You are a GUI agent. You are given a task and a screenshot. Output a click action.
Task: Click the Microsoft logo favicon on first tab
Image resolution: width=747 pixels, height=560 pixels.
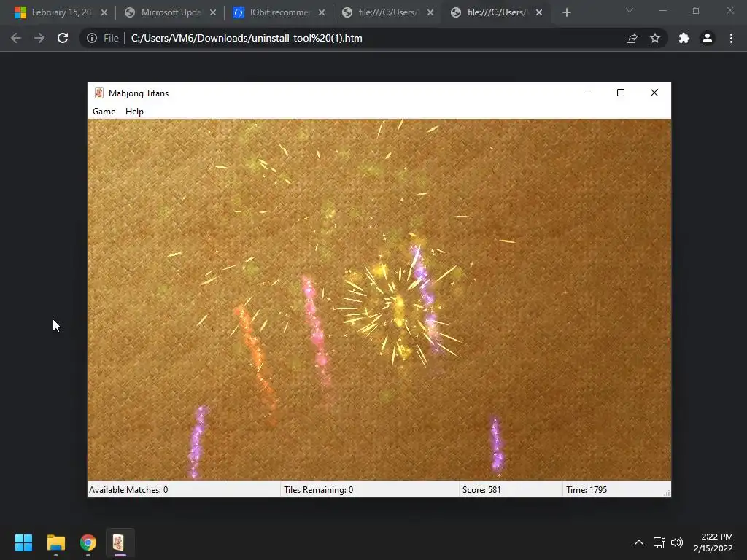point(20,12)
